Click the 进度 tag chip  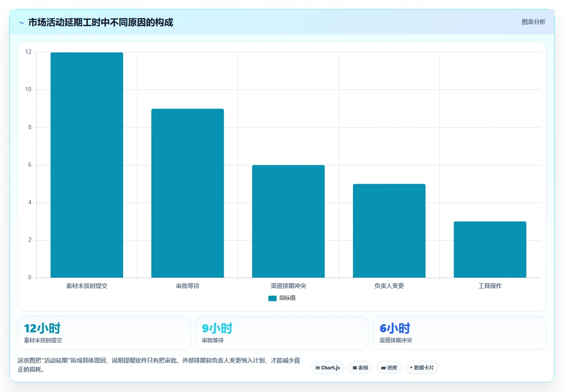tap(389, 368)
